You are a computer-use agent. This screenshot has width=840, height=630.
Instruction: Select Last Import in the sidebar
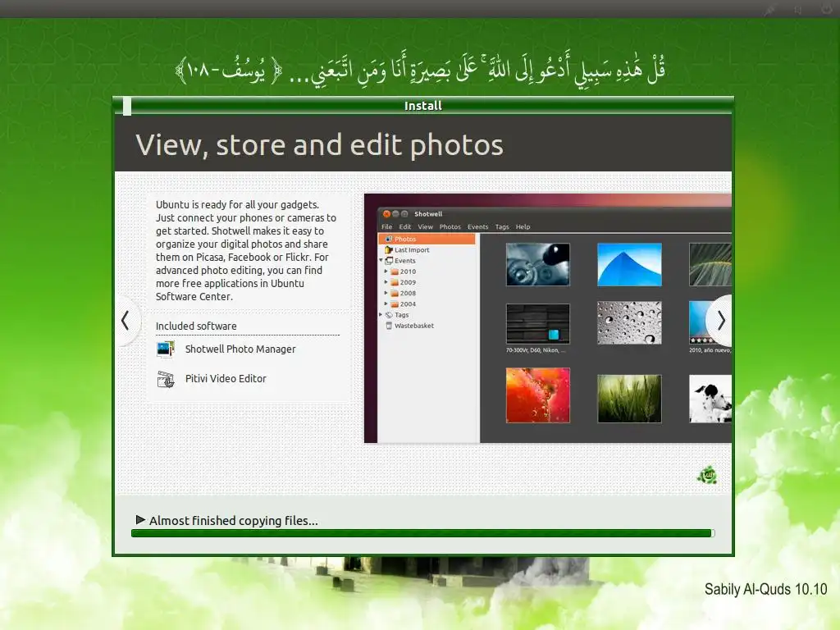coord(412,249)
